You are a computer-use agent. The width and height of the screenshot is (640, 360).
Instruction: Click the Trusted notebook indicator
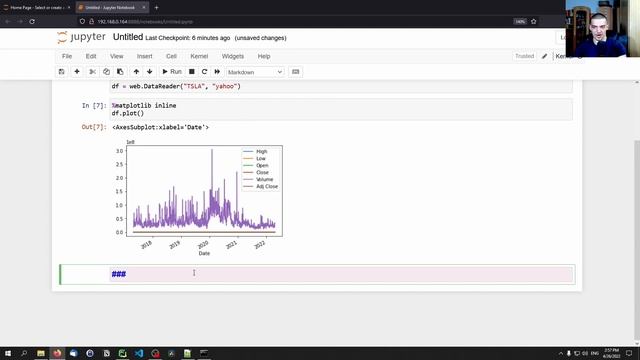tap(524, 56)
